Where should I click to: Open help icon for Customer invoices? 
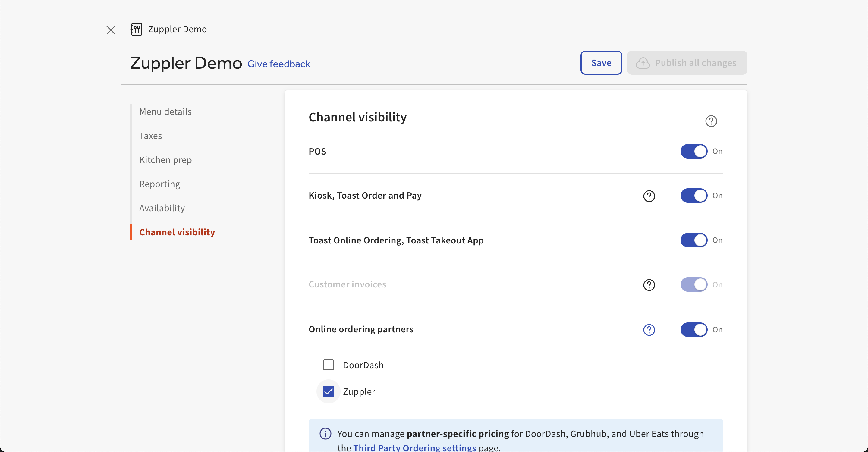coord(649,284)
